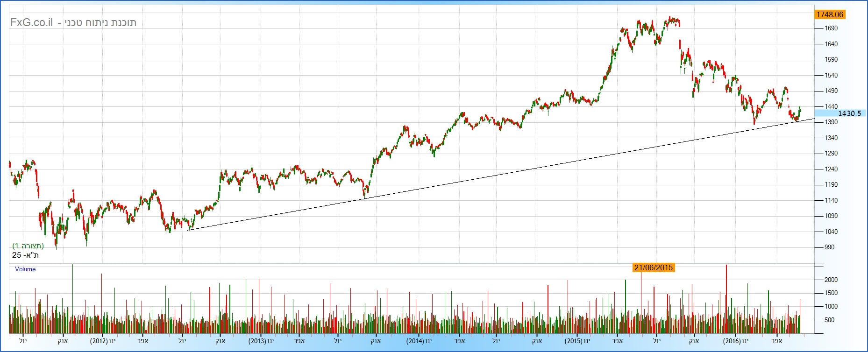Click the 990 price axis value
The image size is (868, 352).
tap(830, 247)
